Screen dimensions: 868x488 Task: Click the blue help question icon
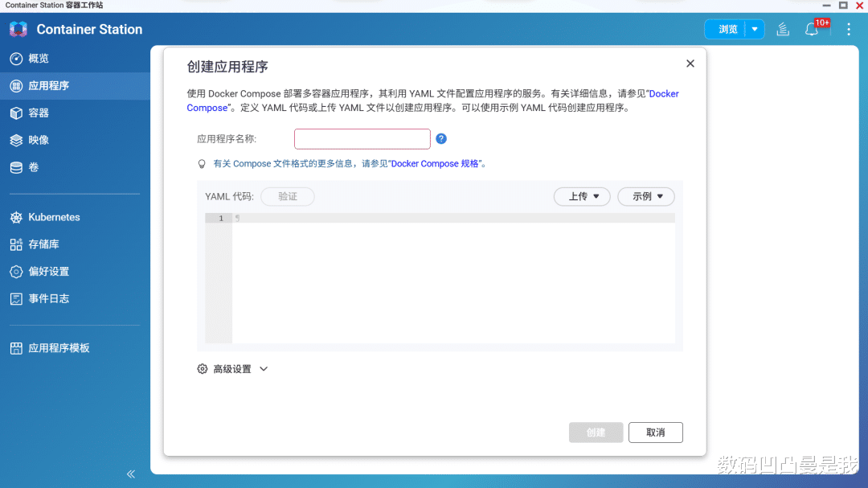pos(440,138)
